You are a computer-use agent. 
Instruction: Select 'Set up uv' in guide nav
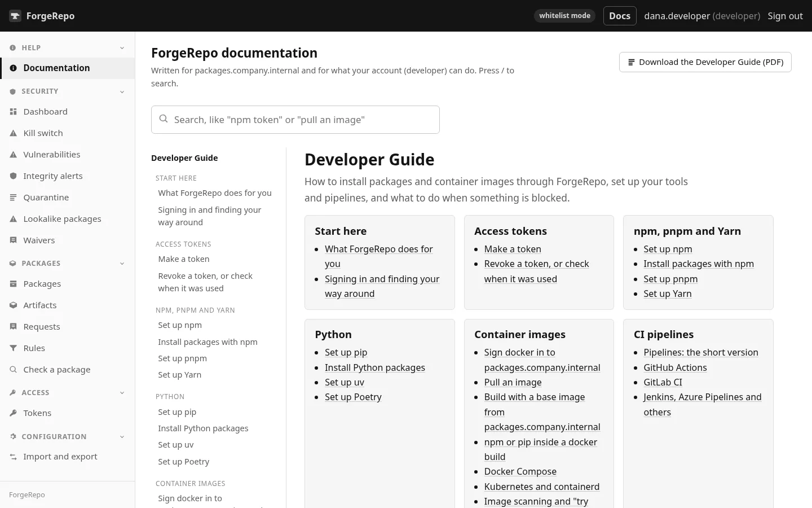(176, 445)
